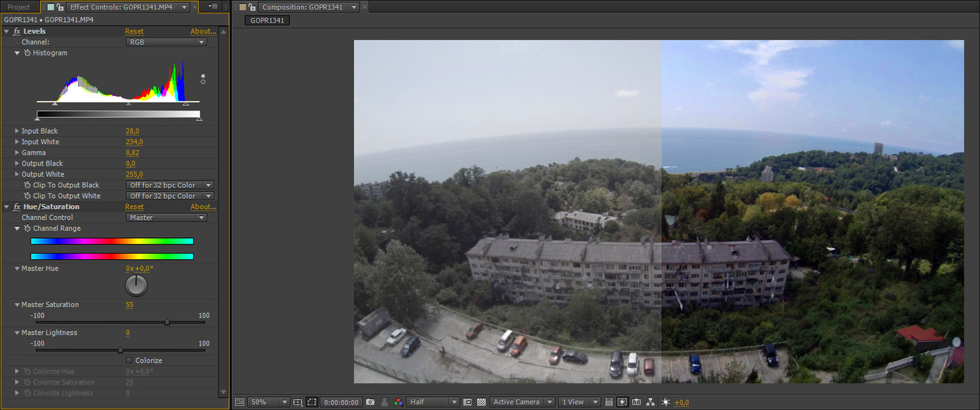Select the GOPR1341 composition tab

[267, 20]
